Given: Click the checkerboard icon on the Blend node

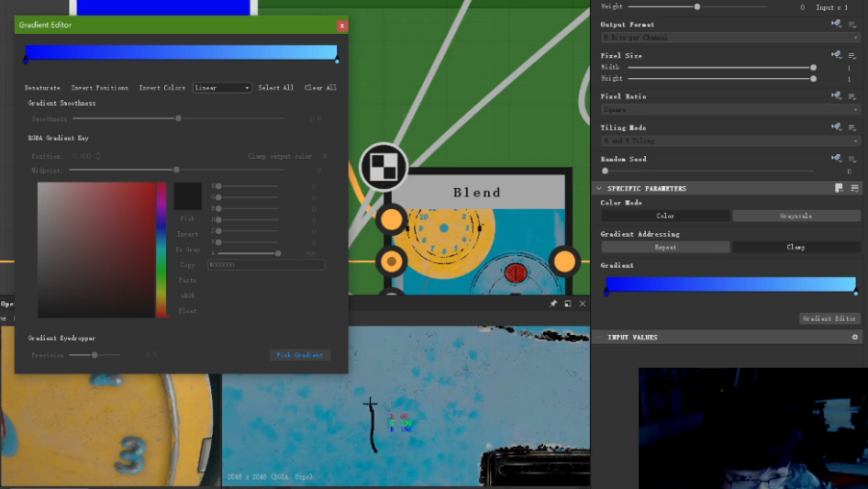Looking at the screenshot, I should pos(383,167).
